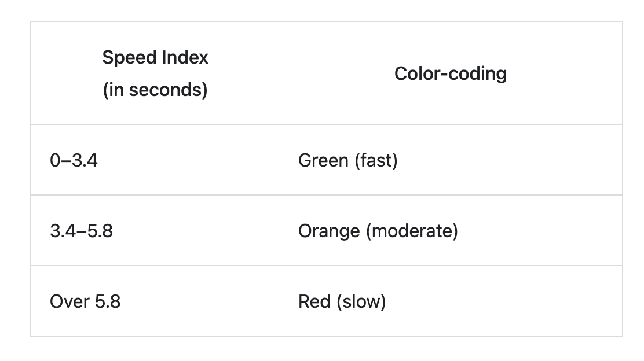
Task: Select the Color-coding column header
Action: coord(451,73)
